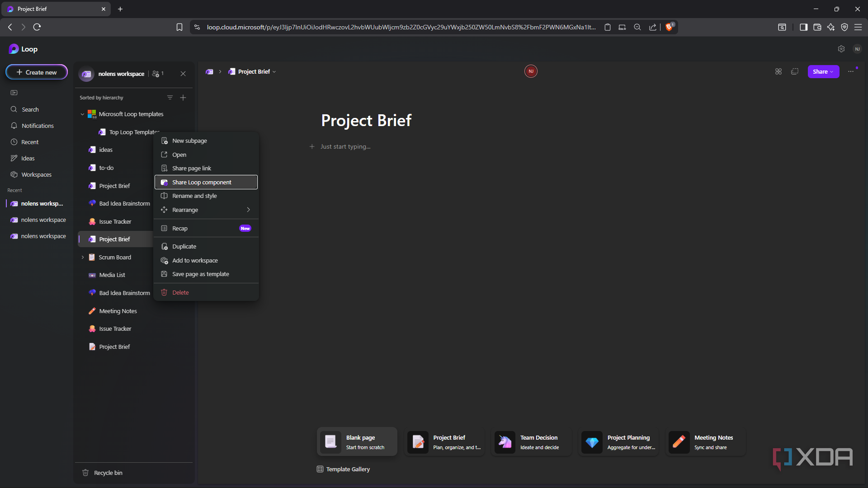Open Media List page in tree
868x488 pixels.
point(112,275)
